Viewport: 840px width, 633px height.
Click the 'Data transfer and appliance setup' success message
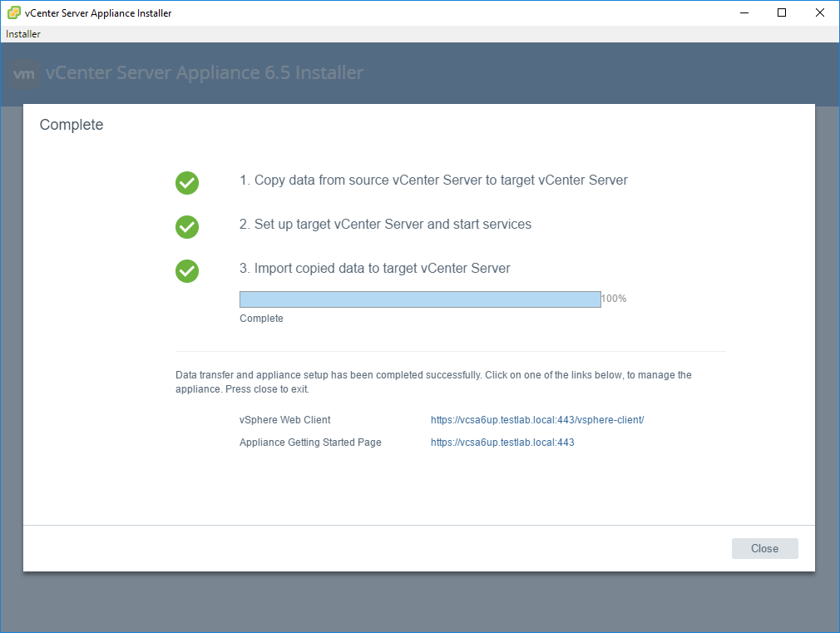point(433,382)
